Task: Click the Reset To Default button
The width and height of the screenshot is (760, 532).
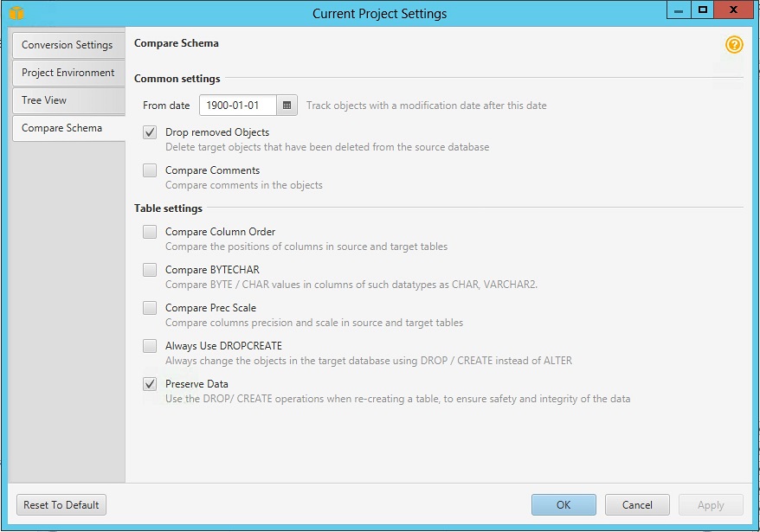Action: (x=61, y=504)
